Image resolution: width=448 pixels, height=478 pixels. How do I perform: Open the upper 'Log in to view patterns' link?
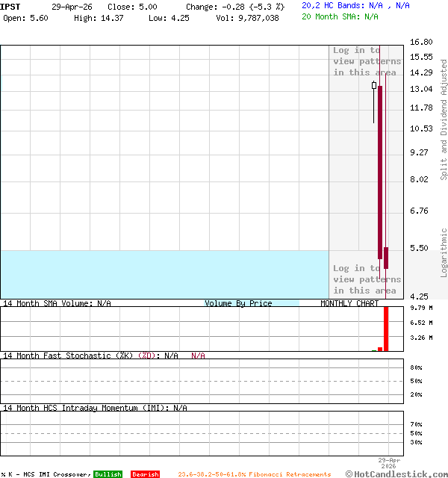tap(367, 61)
